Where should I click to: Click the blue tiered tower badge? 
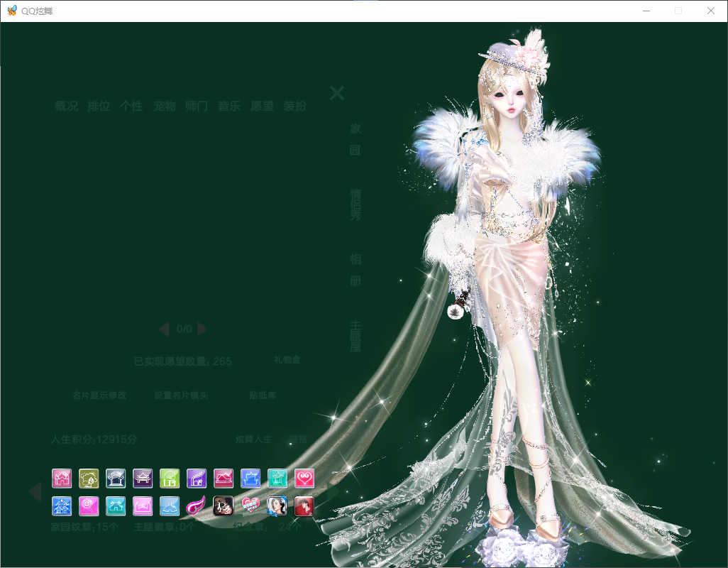pyautogui.click(x=62, y=506)
